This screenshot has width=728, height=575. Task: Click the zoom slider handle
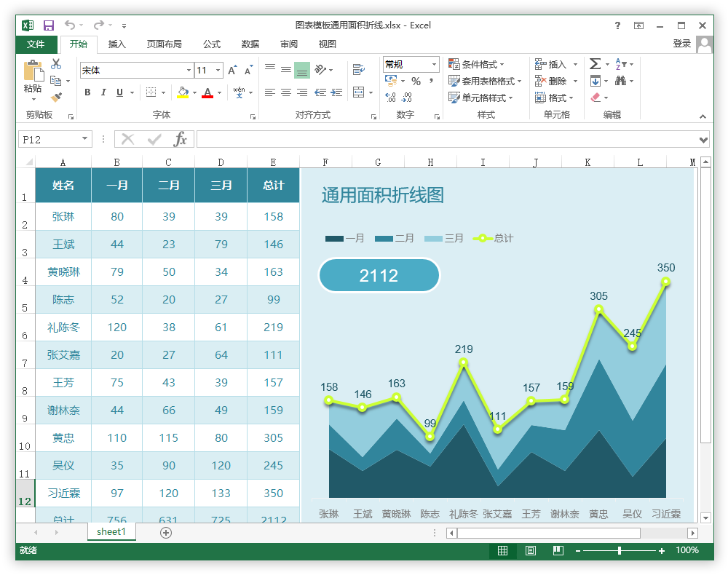[x=620, y=550]
